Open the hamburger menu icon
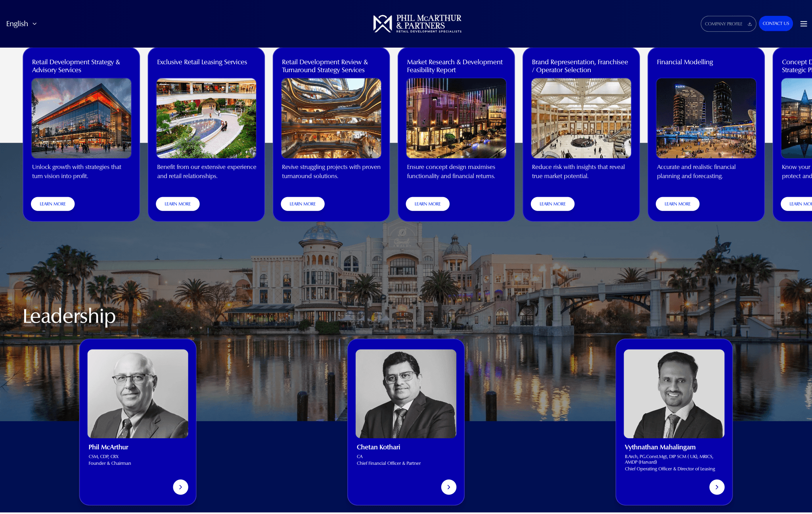 click(x=804, y=24)
